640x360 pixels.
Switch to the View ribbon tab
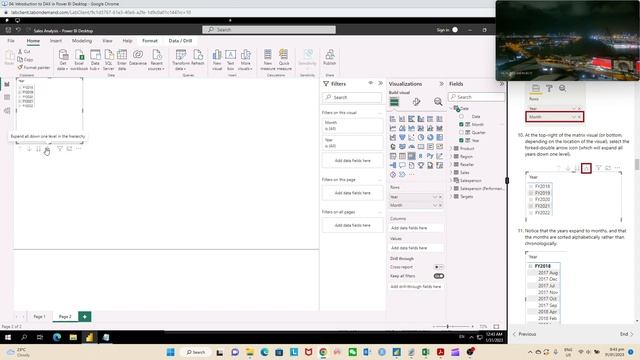pyautogui.click(x=107, y=41)
